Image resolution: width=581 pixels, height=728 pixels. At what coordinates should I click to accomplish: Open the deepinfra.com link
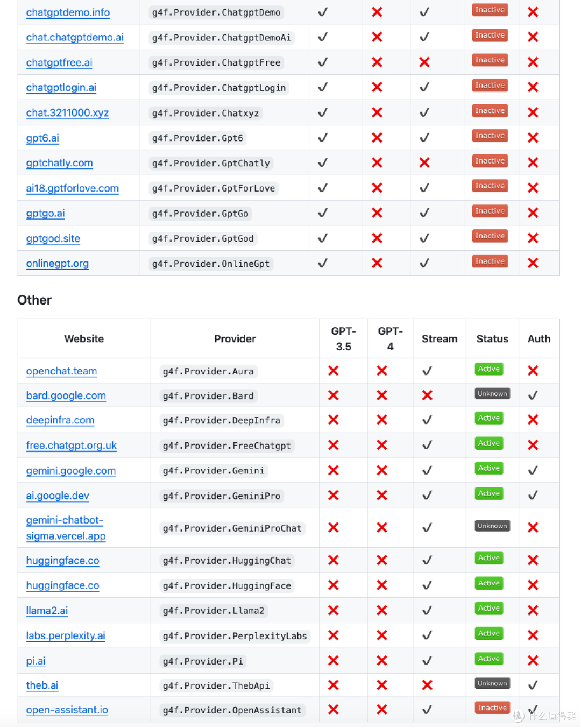60,420
